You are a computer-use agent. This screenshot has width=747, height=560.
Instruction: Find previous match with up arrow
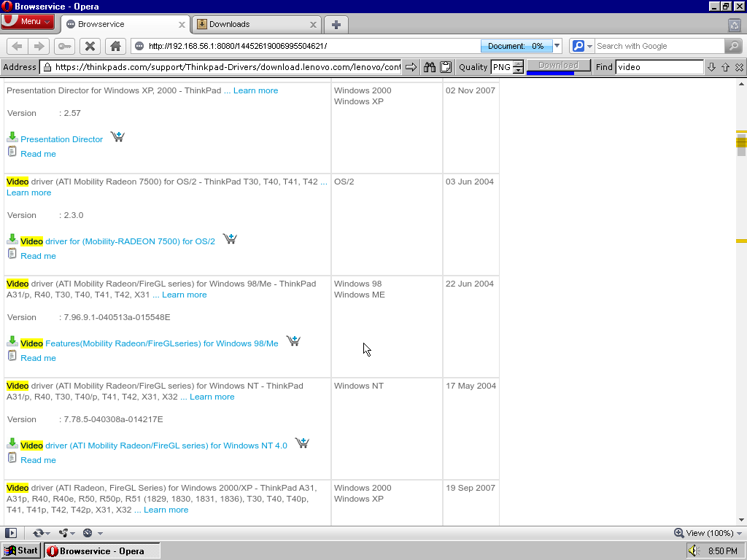(x=725, y=67)
